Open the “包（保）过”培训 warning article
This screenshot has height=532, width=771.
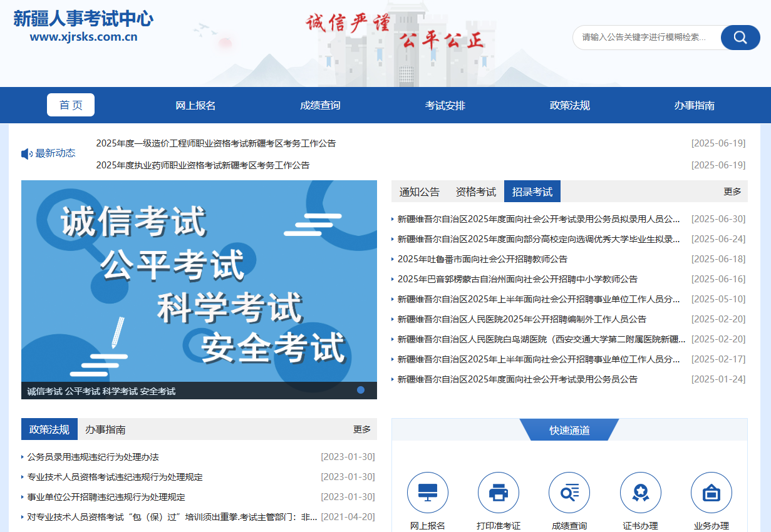(x=172, y=517)
